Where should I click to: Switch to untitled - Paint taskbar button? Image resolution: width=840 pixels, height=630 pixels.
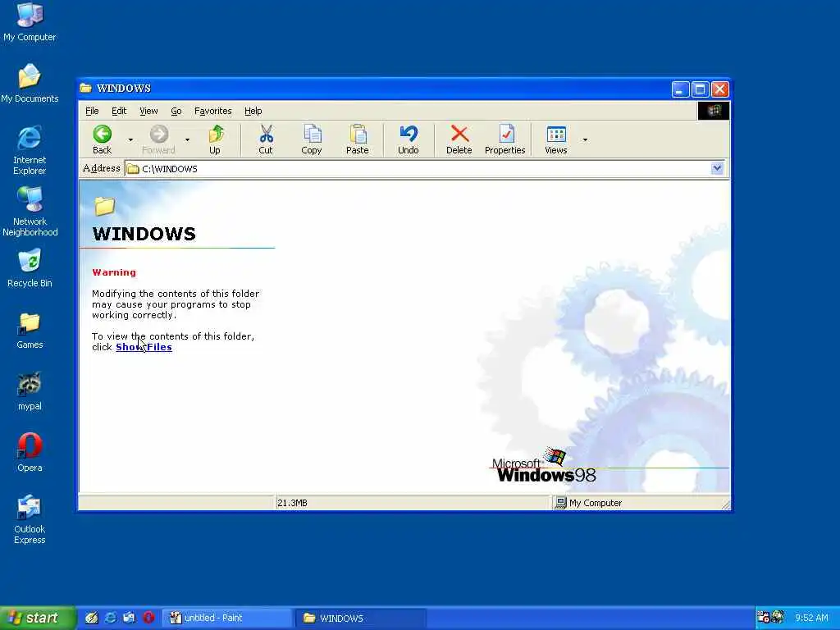(x=226, y=618)
